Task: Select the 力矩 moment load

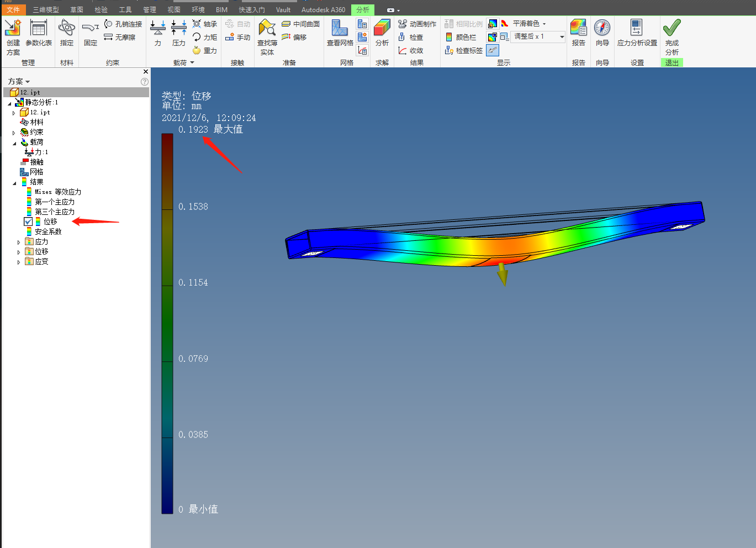Action: [x=205, y=37]
